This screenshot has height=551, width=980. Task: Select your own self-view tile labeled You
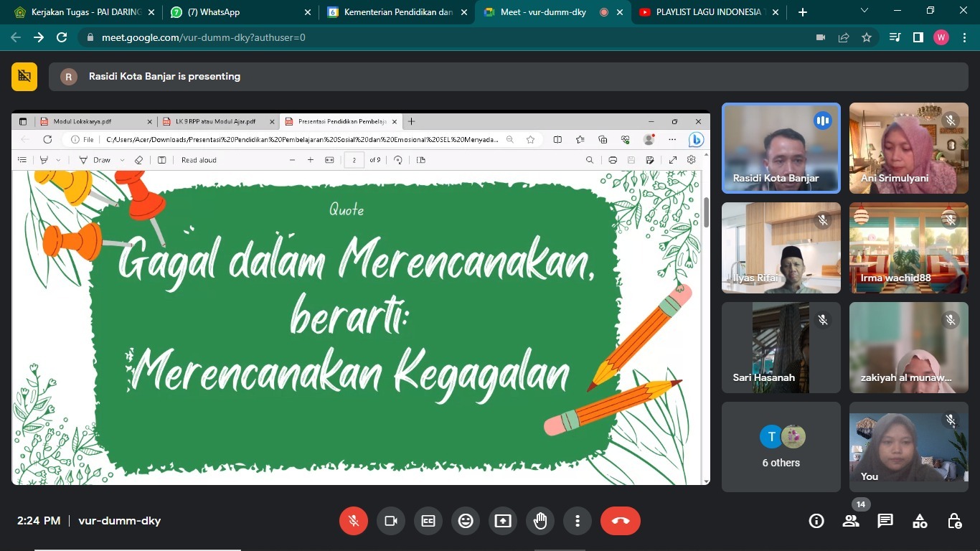pos(909,447)
